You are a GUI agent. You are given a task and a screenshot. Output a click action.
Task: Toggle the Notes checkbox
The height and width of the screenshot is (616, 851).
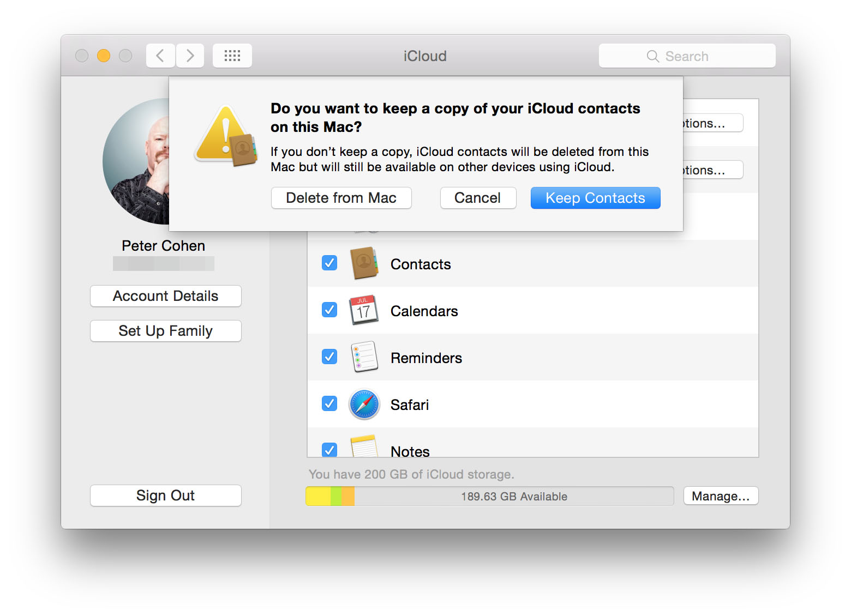[x=329, y=450]
